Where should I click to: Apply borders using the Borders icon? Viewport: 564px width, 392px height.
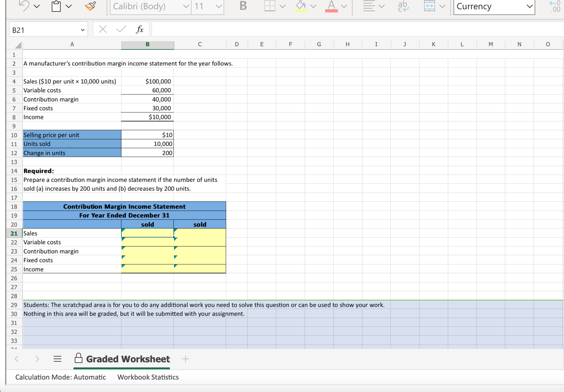coord(270,6)
